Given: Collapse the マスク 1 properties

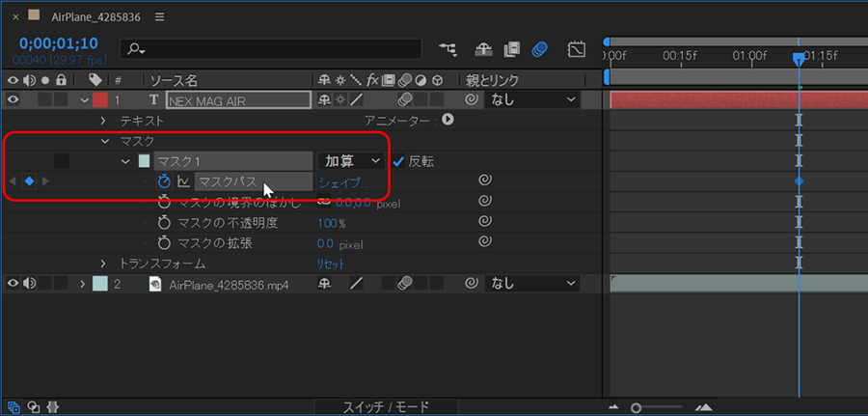Looking at the screenshot, I should point(124,162).
